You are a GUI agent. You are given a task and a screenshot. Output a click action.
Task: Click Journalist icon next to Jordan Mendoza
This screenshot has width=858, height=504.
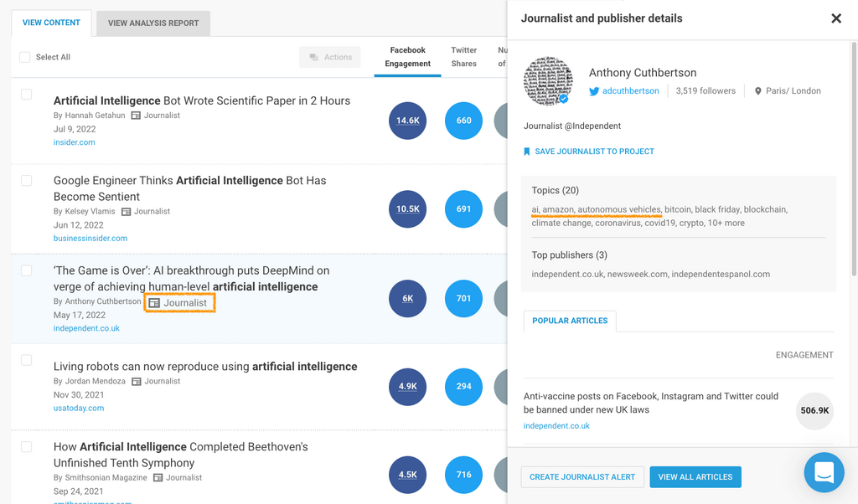pos(136,381)
